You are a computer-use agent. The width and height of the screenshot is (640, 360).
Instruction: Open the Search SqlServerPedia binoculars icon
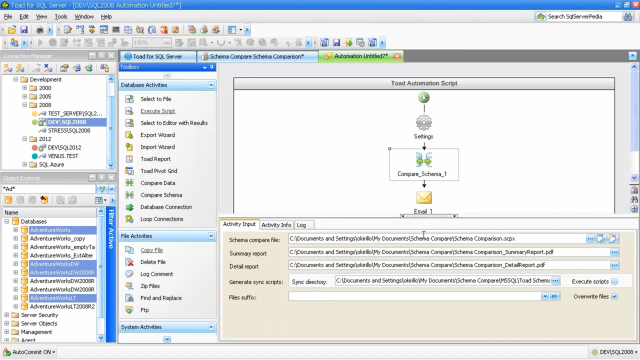tap(627, 17)
